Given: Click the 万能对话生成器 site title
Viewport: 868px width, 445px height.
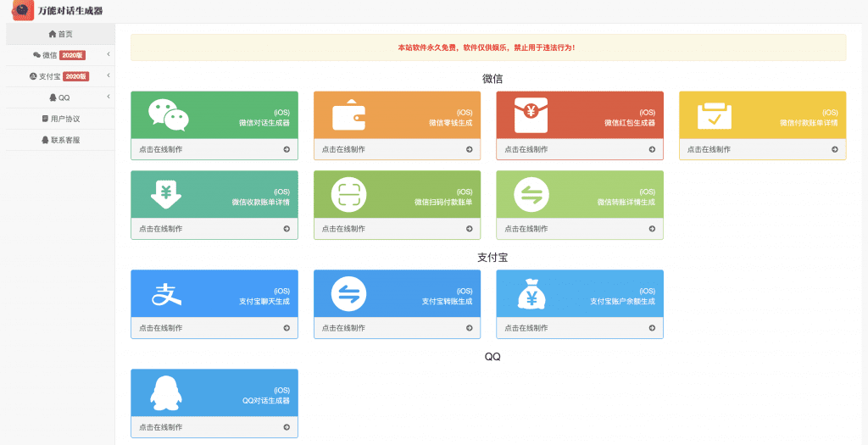Looking at the screenshot, I should point(70,11).
